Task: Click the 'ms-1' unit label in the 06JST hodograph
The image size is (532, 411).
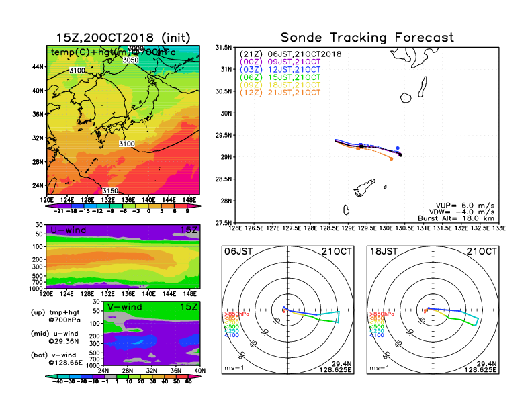Action: click(x=234, y=368)
